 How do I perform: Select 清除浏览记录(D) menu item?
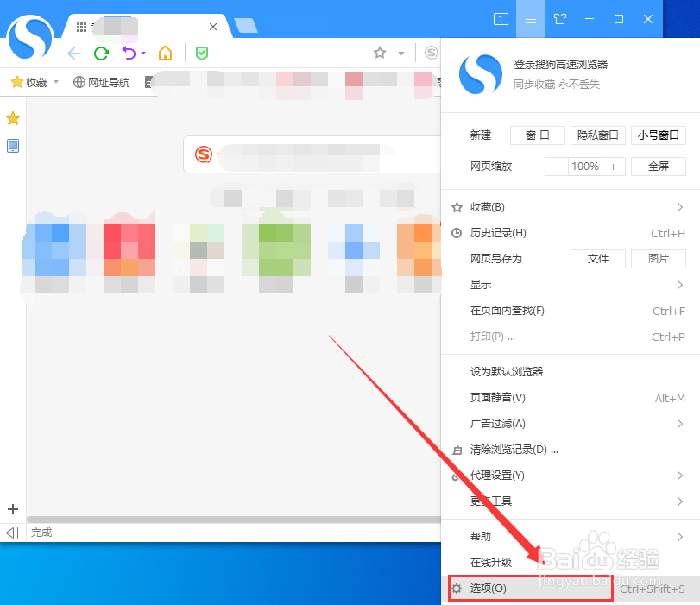pyautogui.click(x=570, y=450)
